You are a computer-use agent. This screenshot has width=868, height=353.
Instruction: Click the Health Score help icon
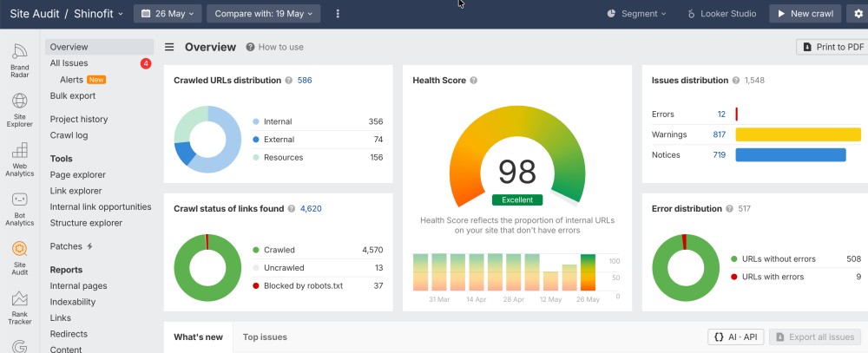pyautogui.click(x=473, y=80)
